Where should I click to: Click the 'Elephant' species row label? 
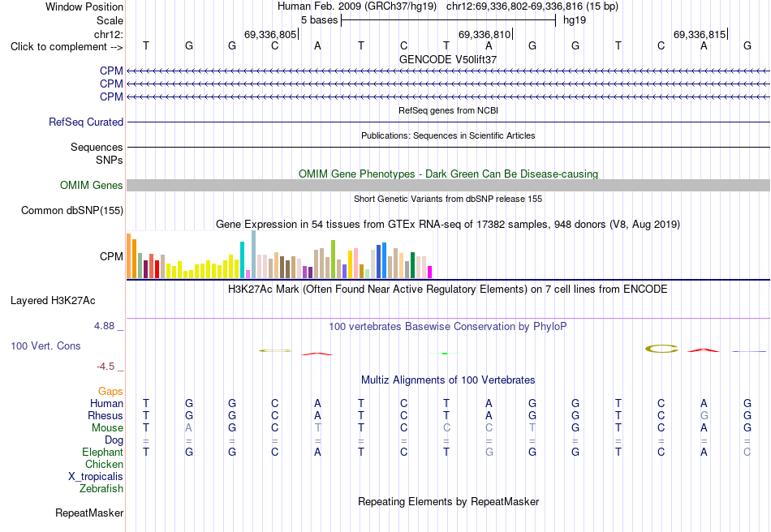103,452
